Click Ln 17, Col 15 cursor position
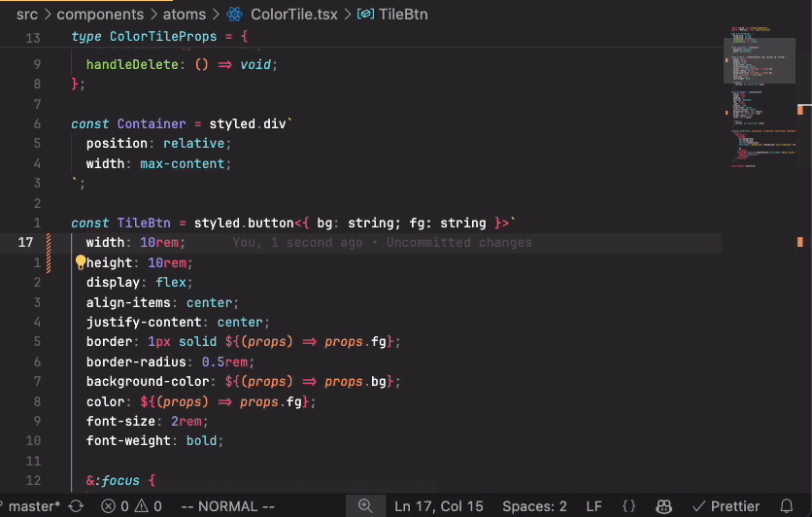The width and height of the screenshot is (812, 517). coord(438,505)
